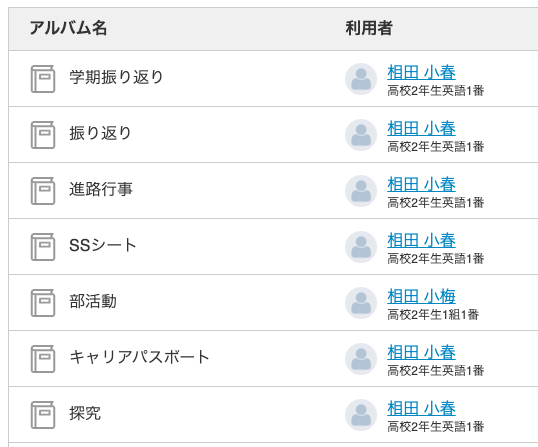Open 相田 小春 link in SSシート row
This screenshot has height=447, width=538.
tap(421, 240)
